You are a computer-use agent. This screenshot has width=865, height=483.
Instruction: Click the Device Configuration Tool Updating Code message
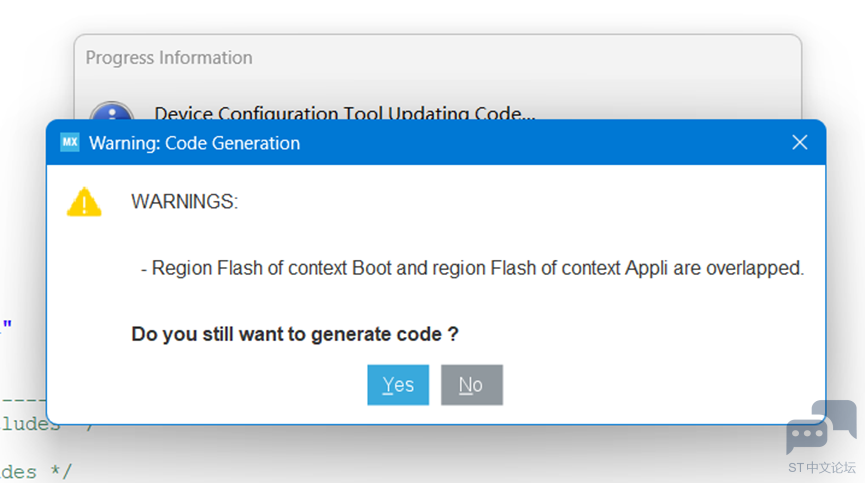click(x=345, y=112)
